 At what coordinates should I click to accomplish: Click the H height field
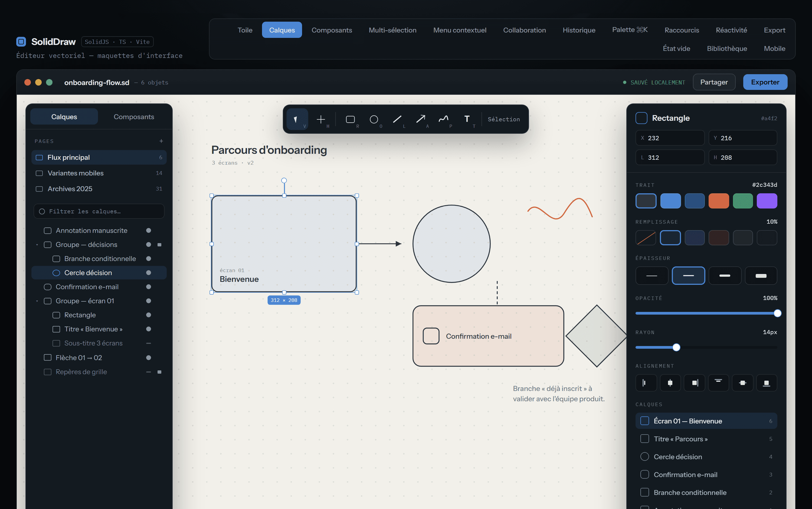click(743, 158)
